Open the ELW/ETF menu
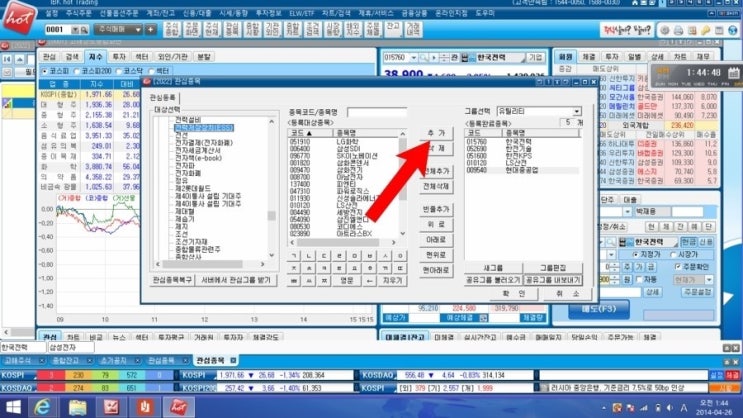The image size is (743, 418). tap(301, 13)
